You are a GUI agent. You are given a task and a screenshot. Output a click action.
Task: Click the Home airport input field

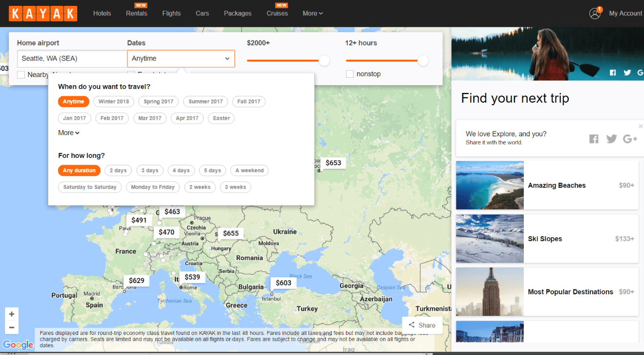pyautogui.click(x=72, y=59)
